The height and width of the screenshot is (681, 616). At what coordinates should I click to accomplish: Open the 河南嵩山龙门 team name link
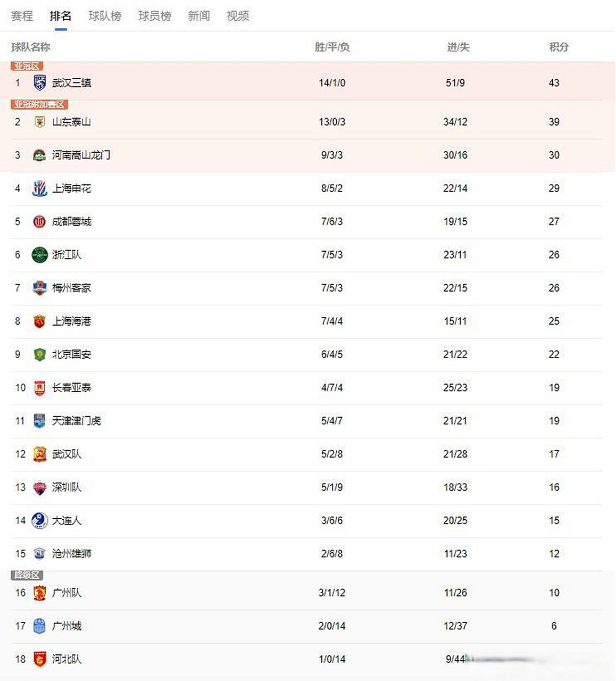tap(81, 155)
